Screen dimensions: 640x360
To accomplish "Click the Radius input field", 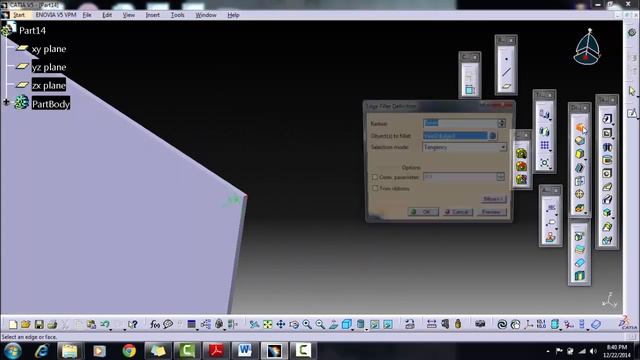I will [x=460, y=123].
